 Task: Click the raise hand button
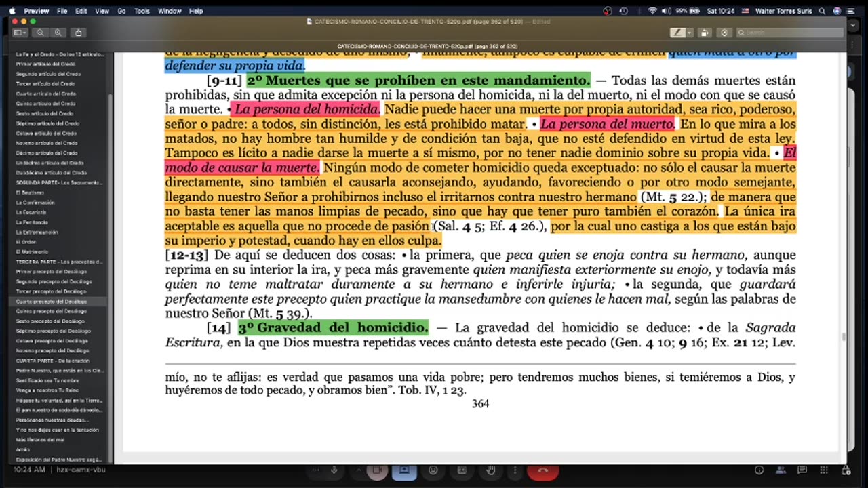tap(491, 470)
